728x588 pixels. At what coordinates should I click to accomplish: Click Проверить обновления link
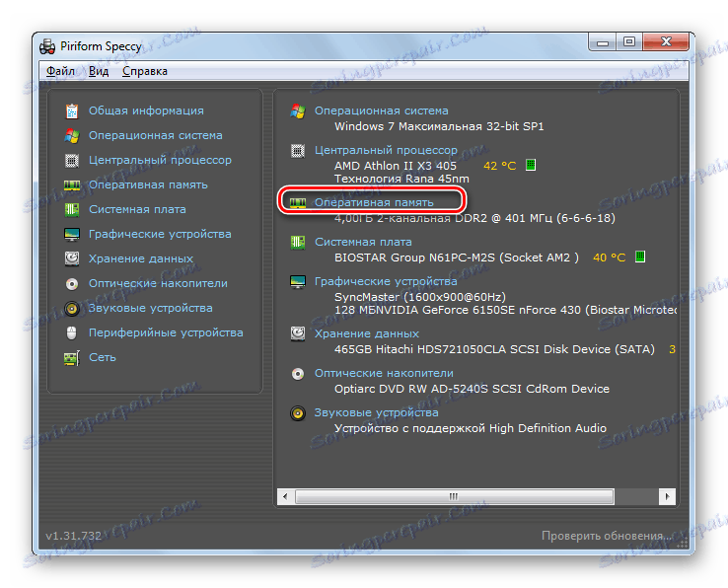[607, 536]
